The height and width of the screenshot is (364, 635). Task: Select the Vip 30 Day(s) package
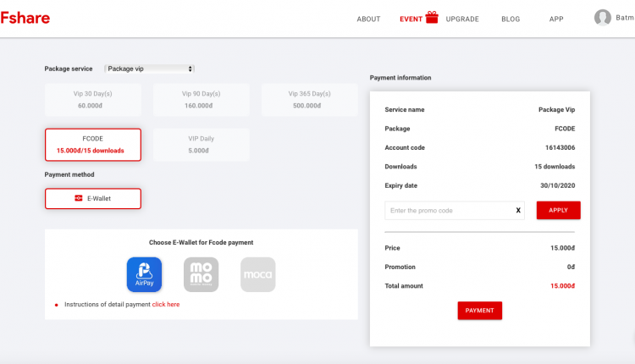pyautogui.click(x=93, y=100)
